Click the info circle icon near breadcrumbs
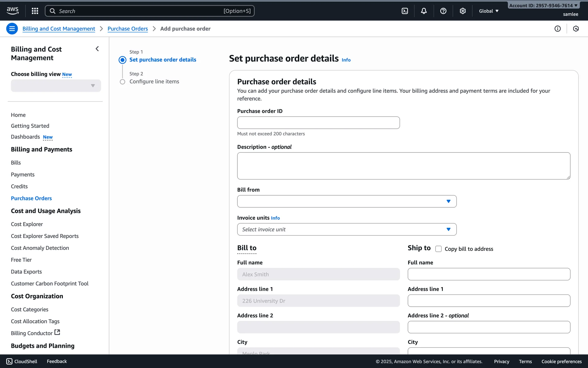Screen dimensions: 588x368 557,29
